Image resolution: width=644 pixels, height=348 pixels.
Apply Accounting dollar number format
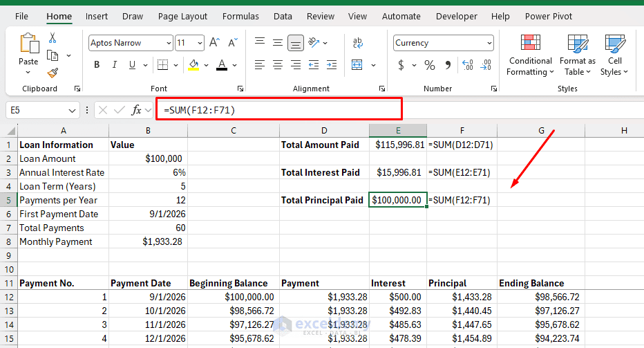pyautogui.click(x=401, y=65)
